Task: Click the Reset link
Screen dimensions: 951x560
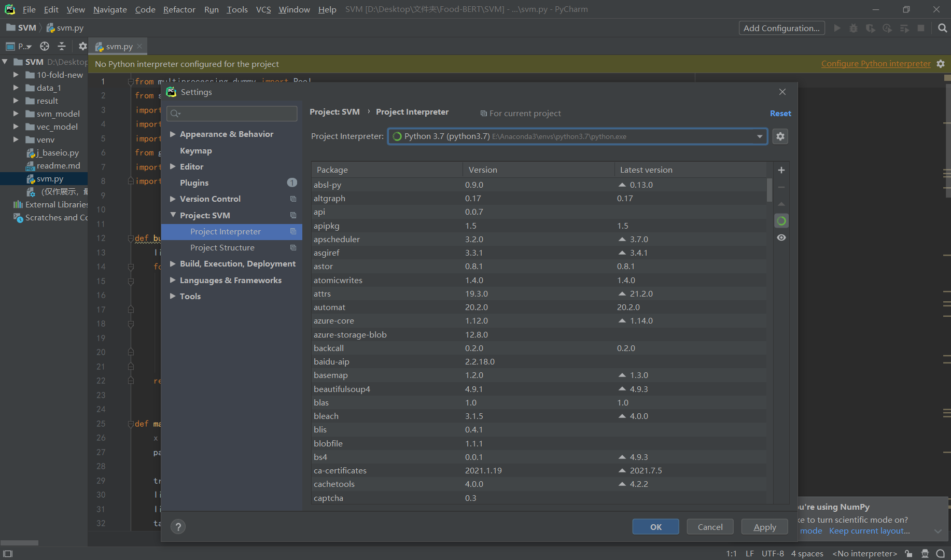Action: click(x=780, y=113)
